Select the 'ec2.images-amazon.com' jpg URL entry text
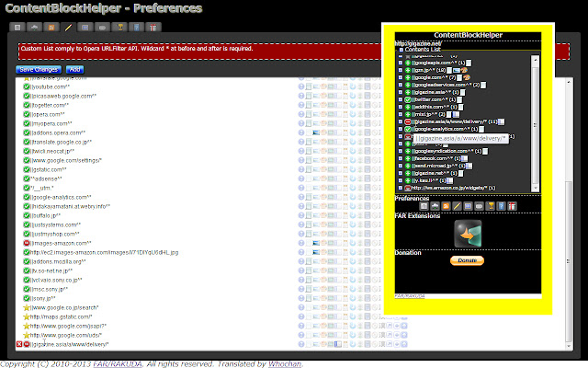 104,252
